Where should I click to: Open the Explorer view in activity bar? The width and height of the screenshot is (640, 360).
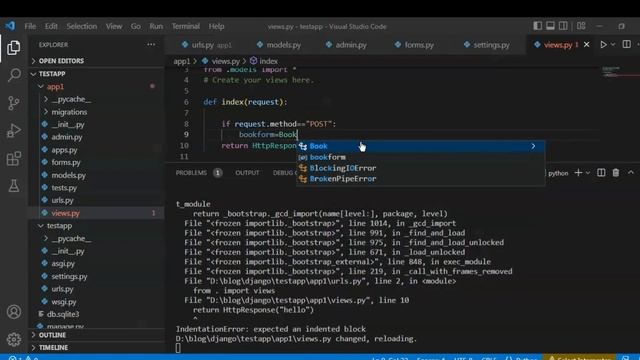pyautogui.click(x=13, y=48)
